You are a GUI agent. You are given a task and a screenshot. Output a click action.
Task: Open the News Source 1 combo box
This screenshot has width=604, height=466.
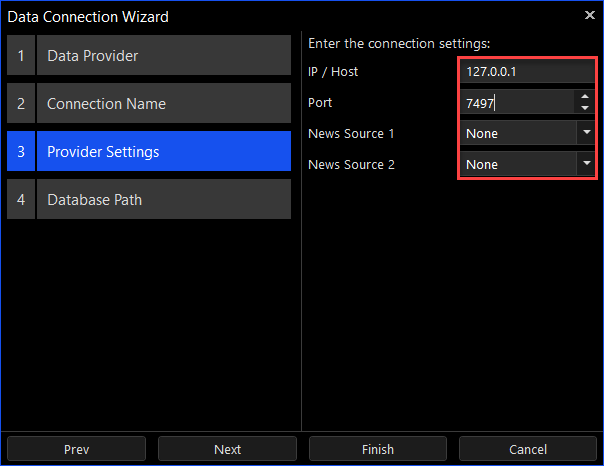tap(516, 133)
